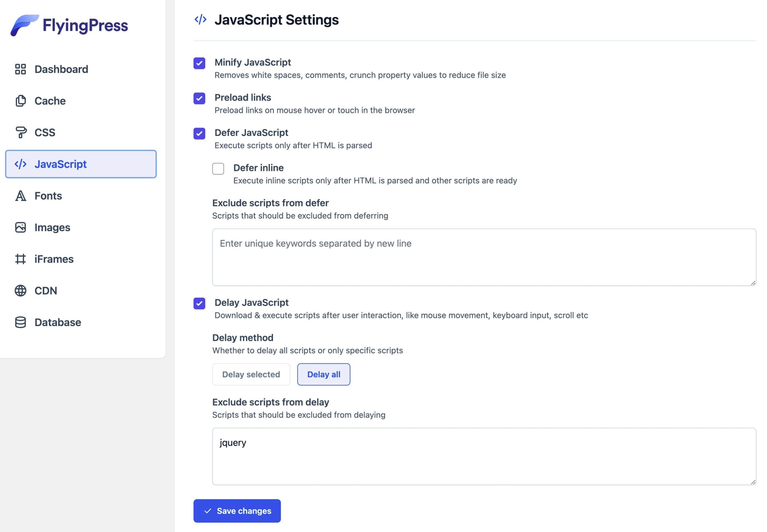Switch delay method to Delay selected
Image resolution: width=767 pixels, height=532 pixels.
pyautogui.click(x=251, y=374)
